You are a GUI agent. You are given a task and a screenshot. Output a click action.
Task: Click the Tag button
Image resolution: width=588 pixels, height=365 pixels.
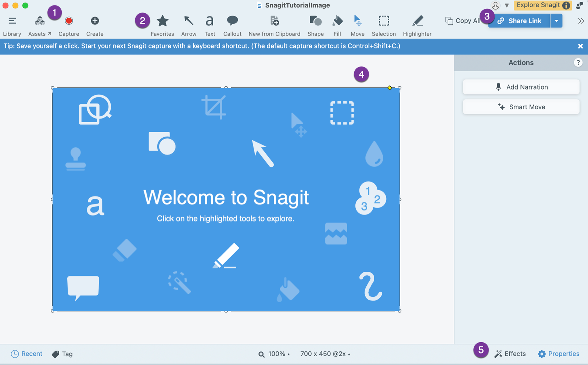pyautogui.click(x=62, y=354)
